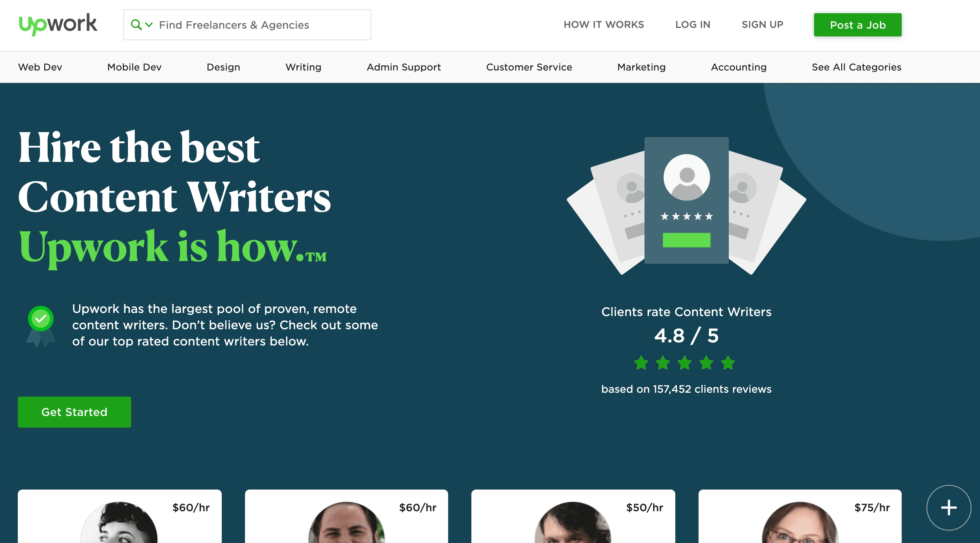This screenshot has height=543, width=980.
Task: Click the Post a Job button
Action: coord(858,25)
